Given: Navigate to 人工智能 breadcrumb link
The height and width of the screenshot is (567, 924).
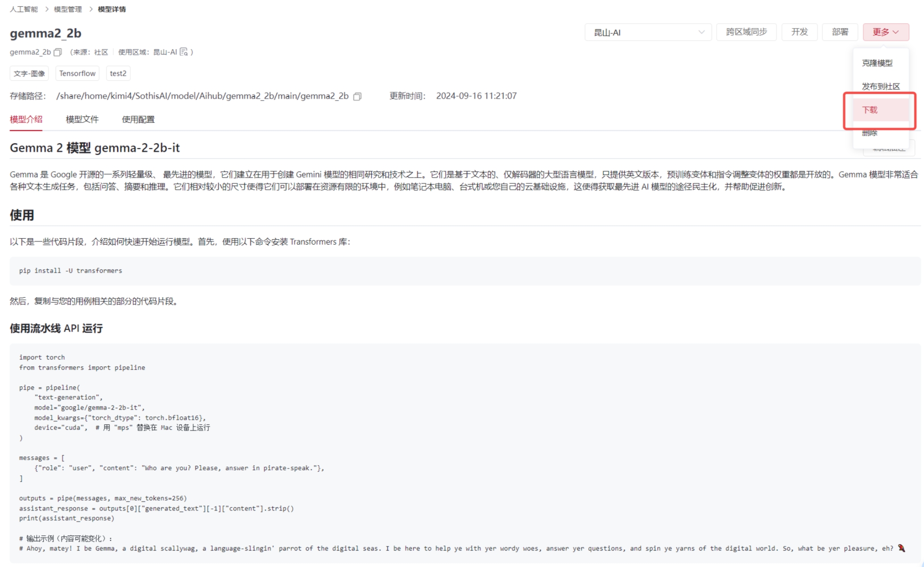Looking at the screenshot, I should (24, 9).
